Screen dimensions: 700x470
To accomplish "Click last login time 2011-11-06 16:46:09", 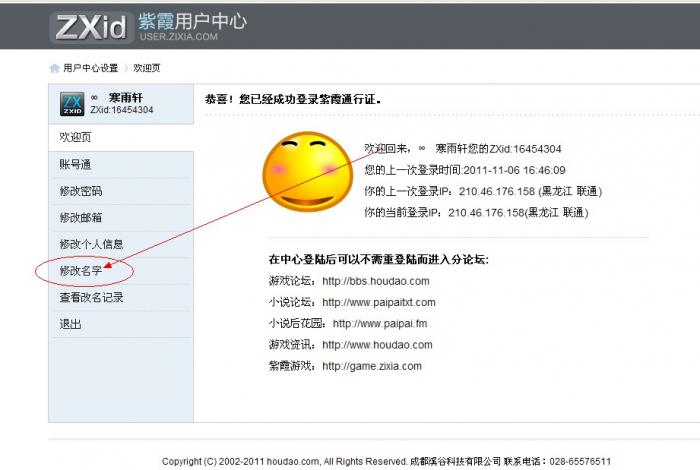I will [x=514, y=170].
